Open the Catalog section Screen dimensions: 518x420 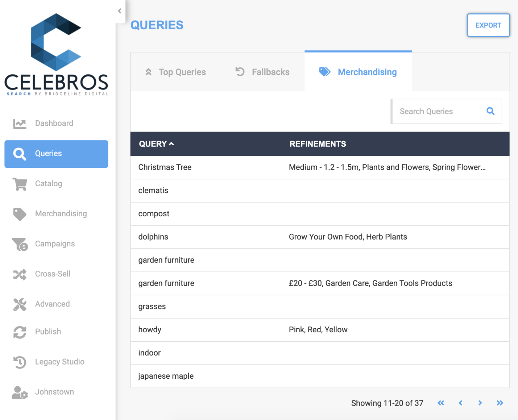click(56, 184)
